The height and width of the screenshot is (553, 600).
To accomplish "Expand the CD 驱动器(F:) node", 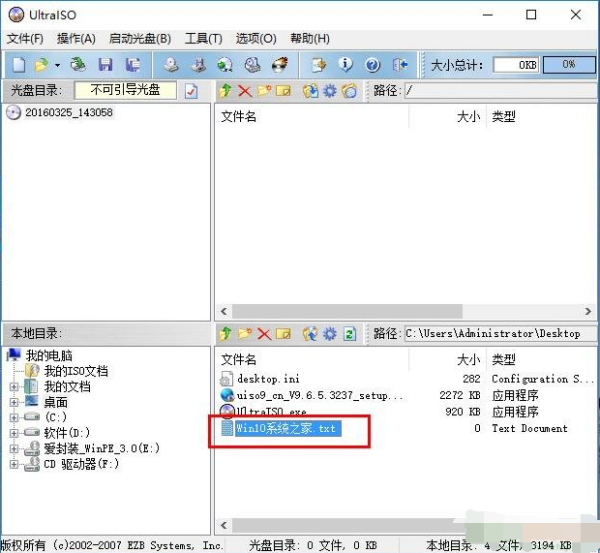I will coord(14,464).
